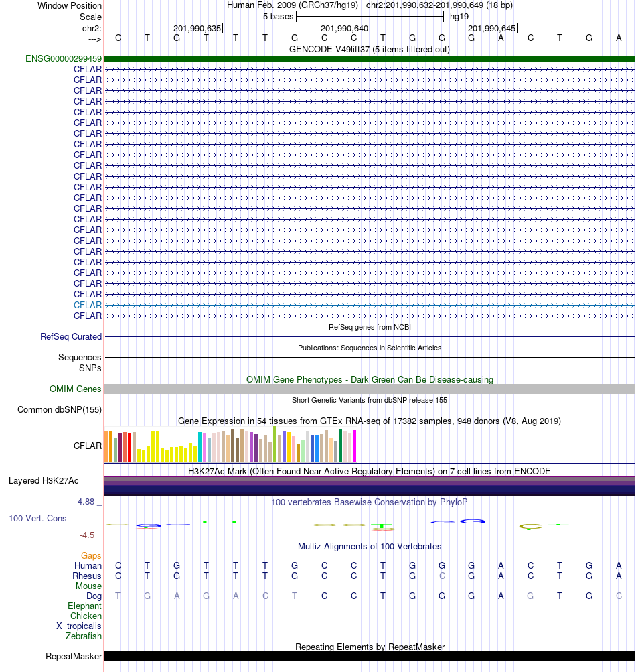Open Repeating Elements by RepeatMasker title
Viewport: 636px width, 672px height.
[370, 647]
